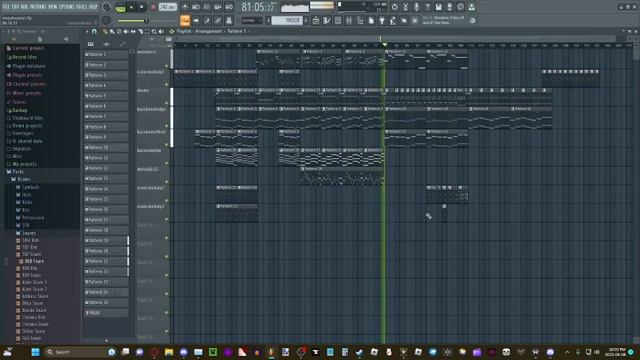Select Pattern 1 in the pattern picker
This screenshot has height=360, width=640.
(106, 54)
